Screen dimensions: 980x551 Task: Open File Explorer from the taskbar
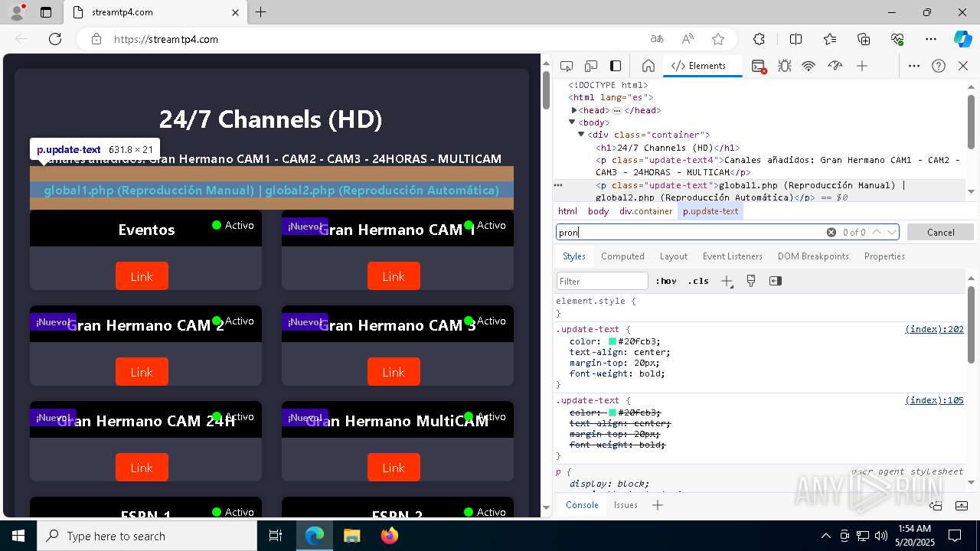(351, 536)
